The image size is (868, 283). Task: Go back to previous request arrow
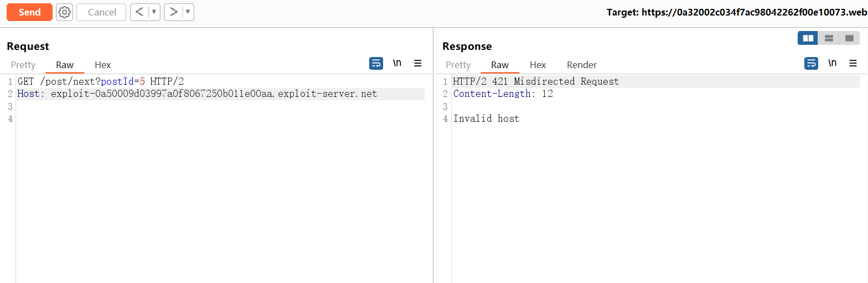[139, 12]
